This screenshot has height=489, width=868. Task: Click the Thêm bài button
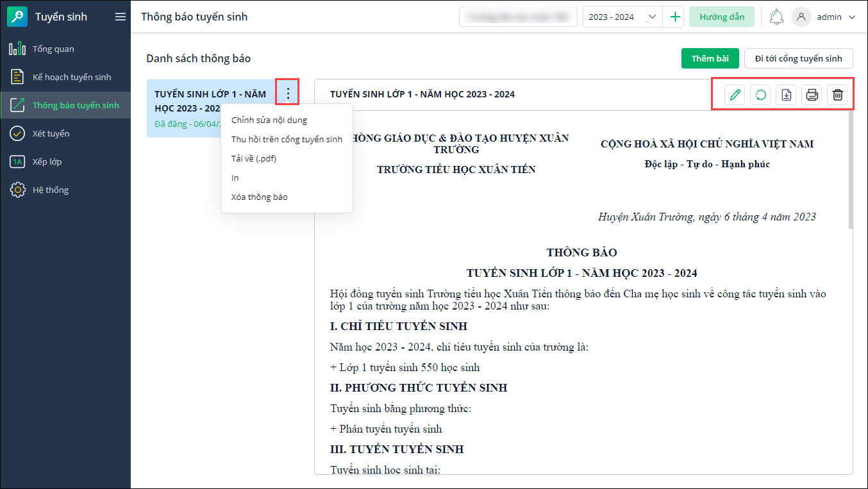click(x=710, y=58)
